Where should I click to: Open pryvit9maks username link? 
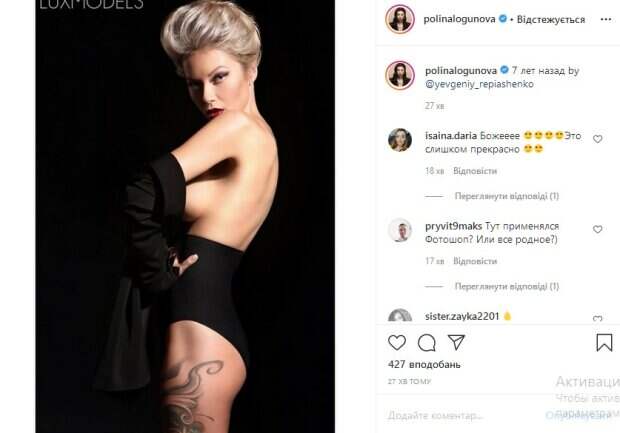[x=453, y=226]
